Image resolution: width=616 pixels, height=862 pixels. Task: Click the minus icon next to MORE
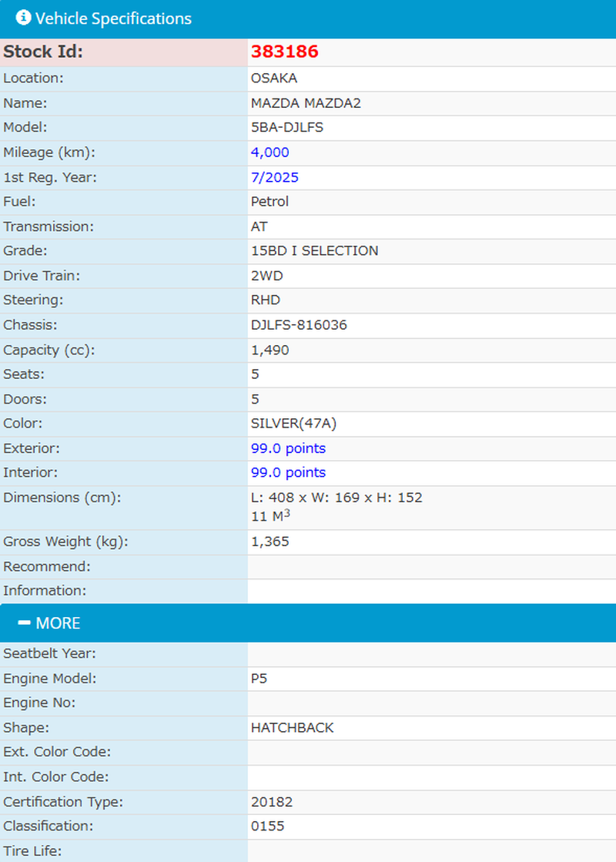click(x=24, y=622)
